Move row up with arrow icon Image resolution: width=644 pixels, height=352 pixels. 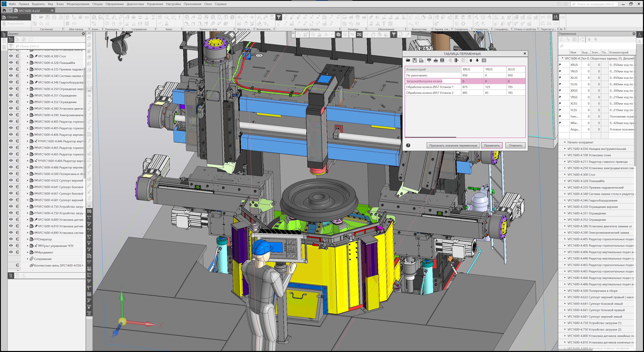click(471, 60)
